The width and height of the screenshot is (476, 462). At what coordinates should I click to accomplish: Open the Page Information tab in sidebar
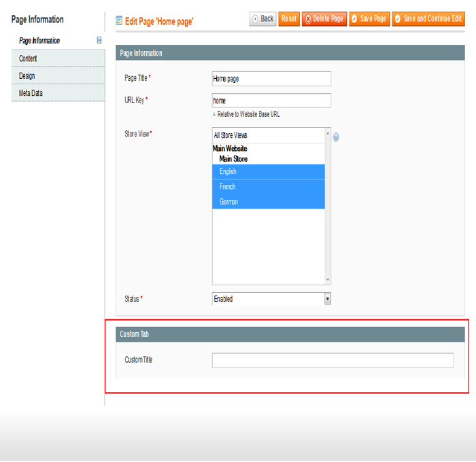tap(58, 41)
